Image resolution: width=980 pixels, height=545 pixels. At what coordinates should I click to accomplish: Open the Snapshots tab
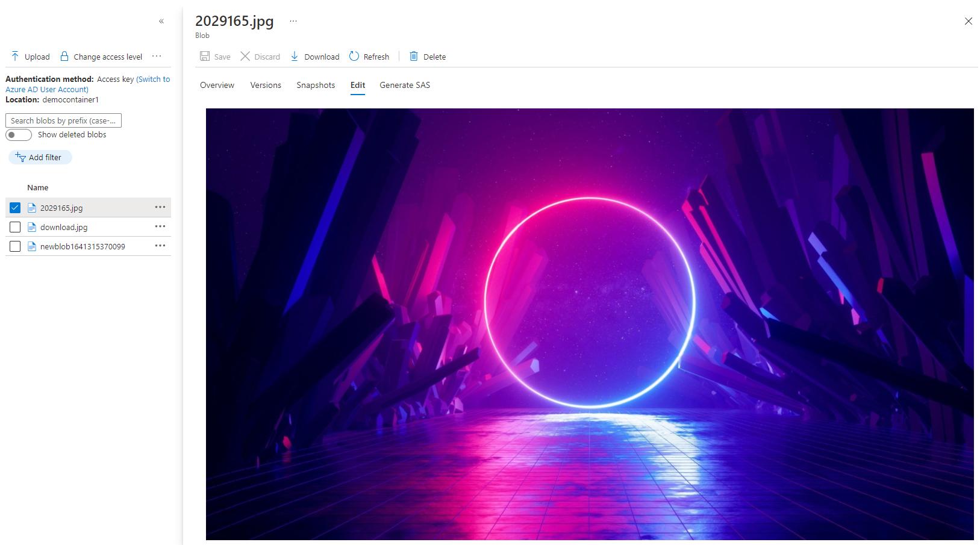point(316,85)
